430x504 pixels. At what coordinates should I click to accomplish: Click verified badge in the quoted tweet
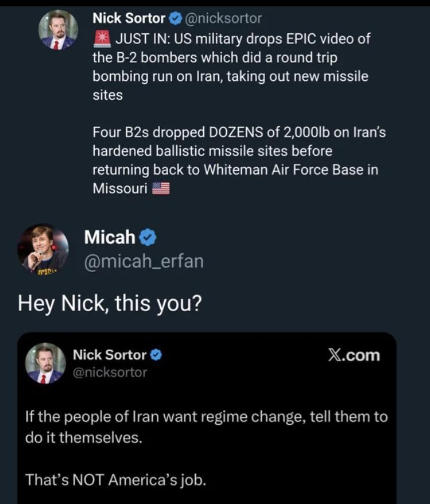tap(156, 355)
